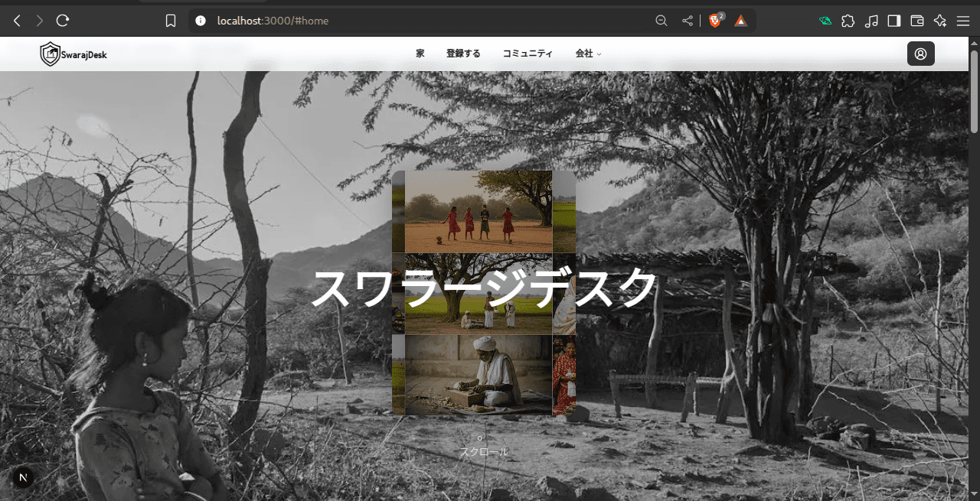Click the zoom-out magnifier indicator in address bar
This screenshot has width=980, height=501.
click(661, 21)
